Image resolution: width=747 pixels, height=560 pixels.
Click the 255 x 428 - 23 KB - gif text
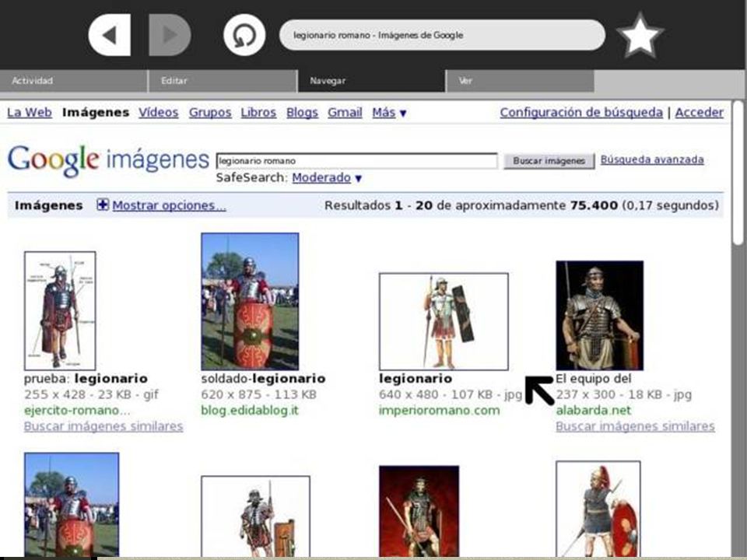[x=91, y=395]
